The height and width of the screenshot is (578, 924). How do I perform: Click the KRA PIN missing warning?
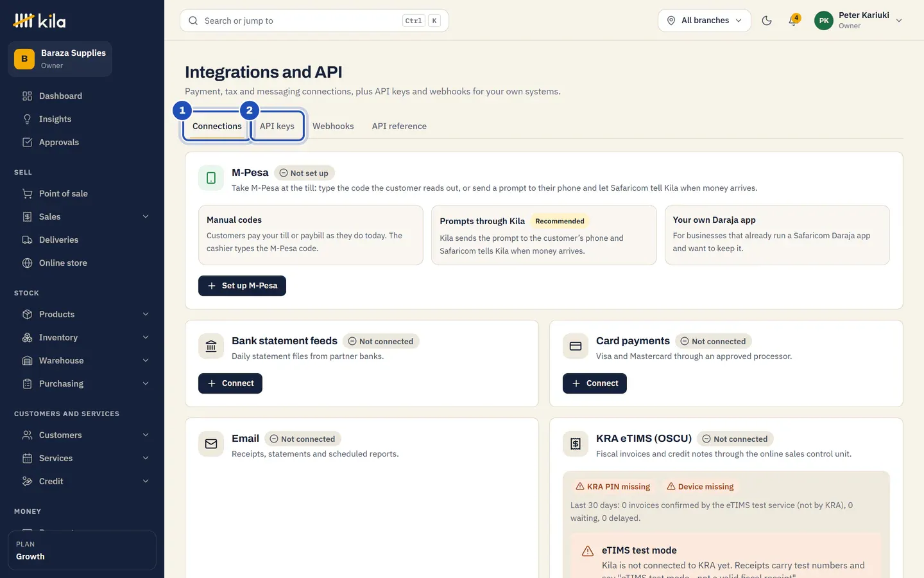(x=613, y=487)
